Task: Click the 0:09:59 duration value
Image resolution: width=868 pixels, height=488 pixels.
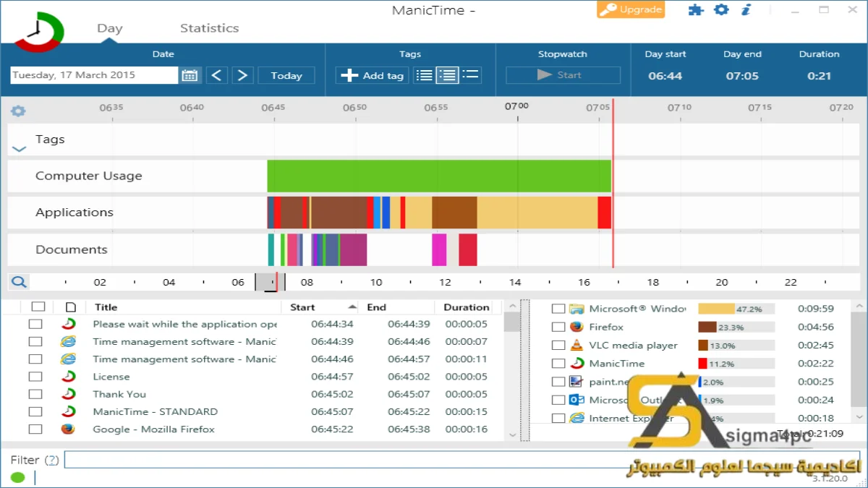Action: tap(816, 309)
